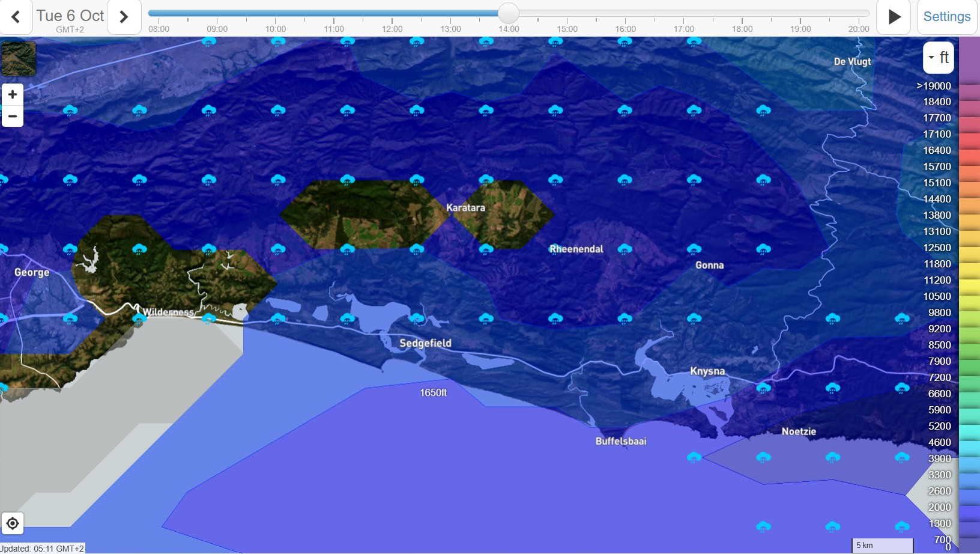Center map on my location
This screenshot has width=980, height=554.
click(13, 523)
